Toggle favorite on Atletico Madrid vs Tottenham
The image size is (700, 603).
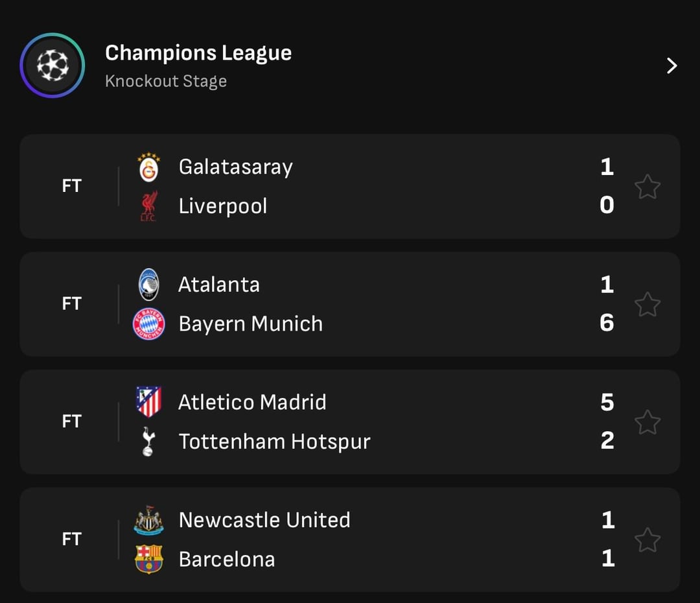coord(647,422)
